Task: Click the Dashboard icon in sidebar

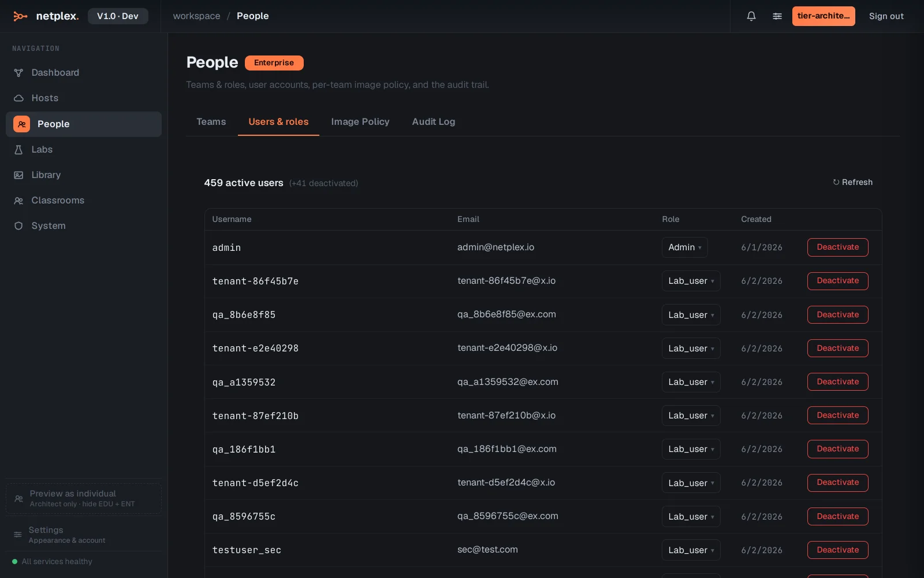Action: [x=18, y=73]
